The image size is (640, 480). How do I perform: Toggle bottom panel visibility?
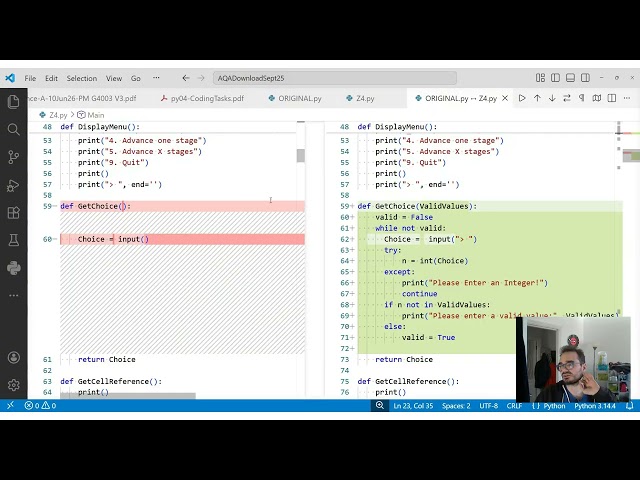pos(570,78)
